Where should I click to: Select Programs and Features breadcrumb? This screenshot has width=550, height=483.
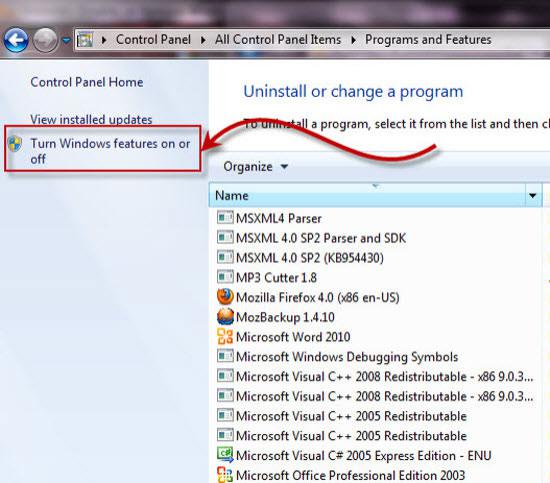(428, 40)
